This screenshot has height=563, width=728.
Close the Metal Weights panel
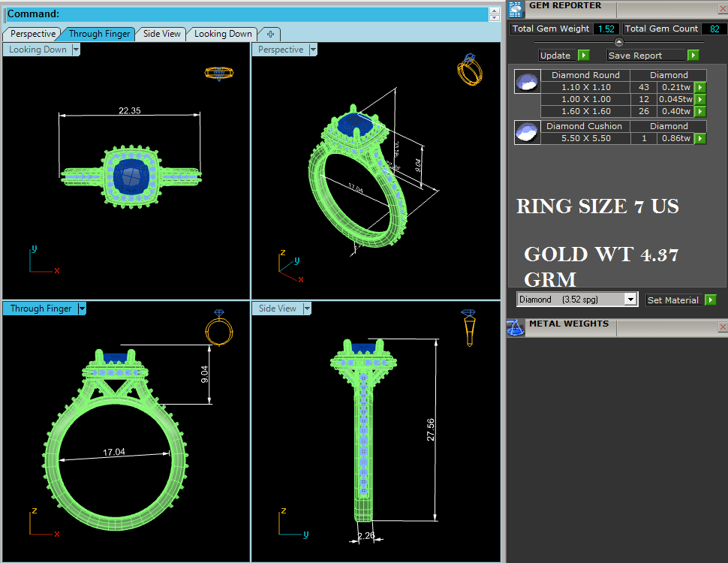click(x=723, y=327)
